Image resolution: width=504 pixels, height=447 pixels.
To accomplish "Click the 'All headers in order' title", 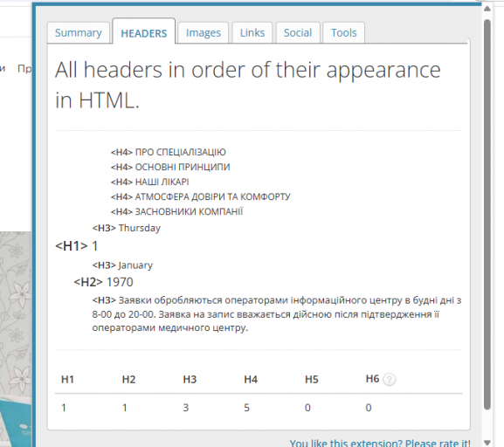I will click(247, 85).
